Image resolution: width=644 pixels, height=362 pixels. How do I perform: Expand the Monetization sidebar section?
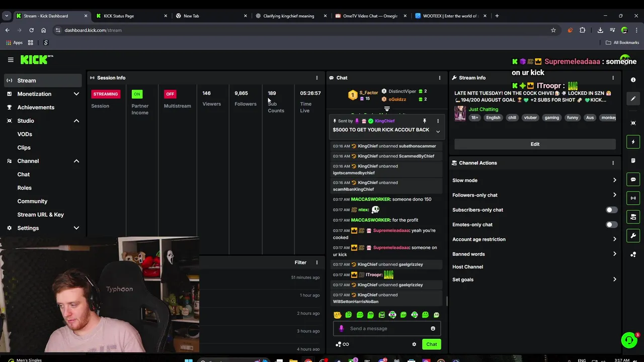[x=76, y=94]
